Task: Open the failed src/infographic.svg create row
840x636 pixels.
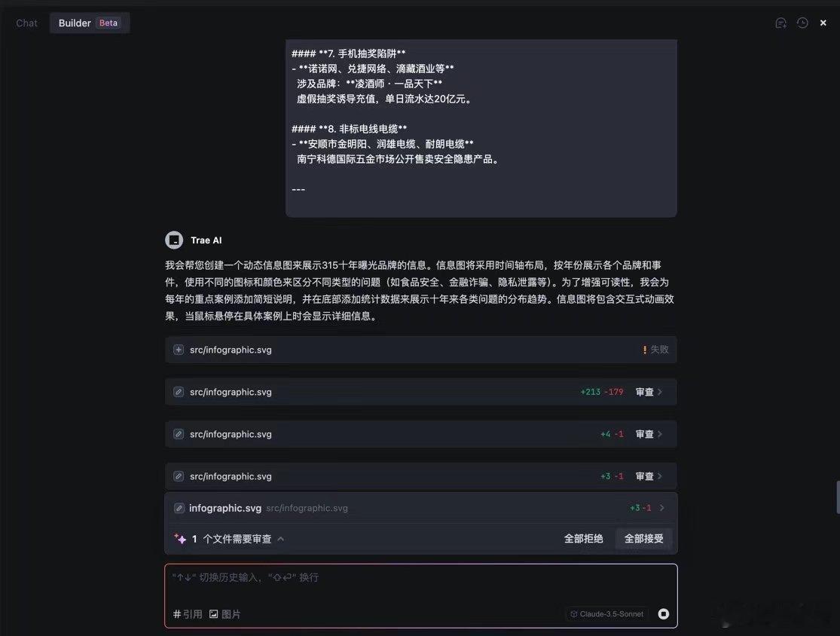Action: pos(420,350)
